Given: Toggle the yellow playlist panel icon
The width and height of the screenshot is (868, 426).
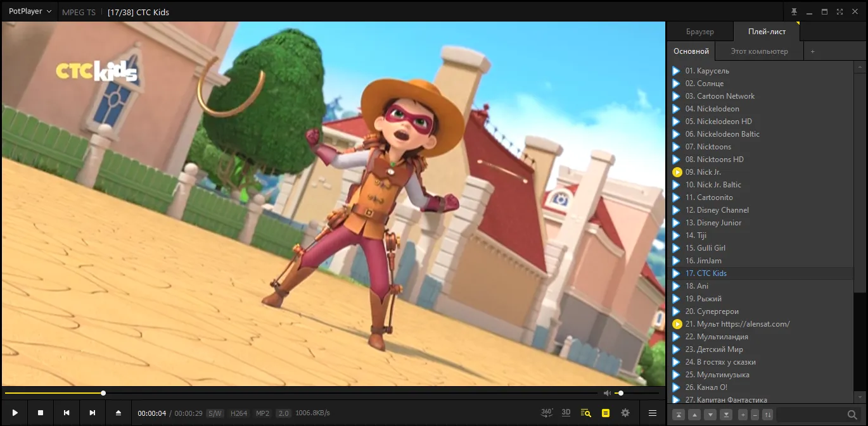Looking at the screenshot, I should pyautogui.click(x=606, y=413).
